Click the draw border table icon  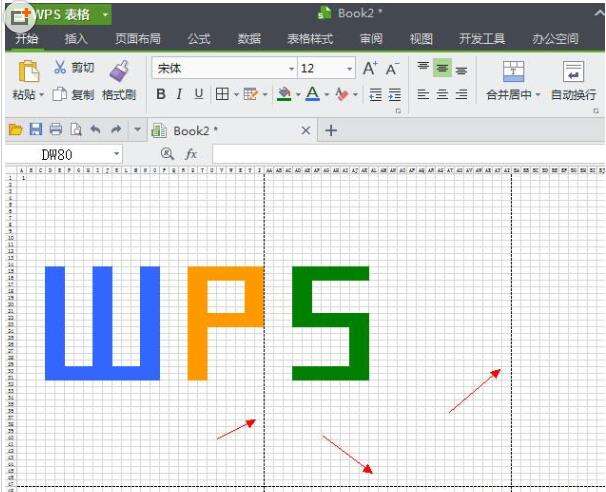tap(250, 94)
